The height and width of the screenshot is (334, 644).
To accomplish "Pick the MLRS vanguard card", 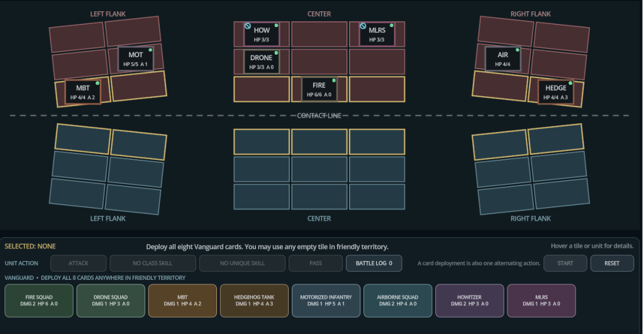I will 541,301.
